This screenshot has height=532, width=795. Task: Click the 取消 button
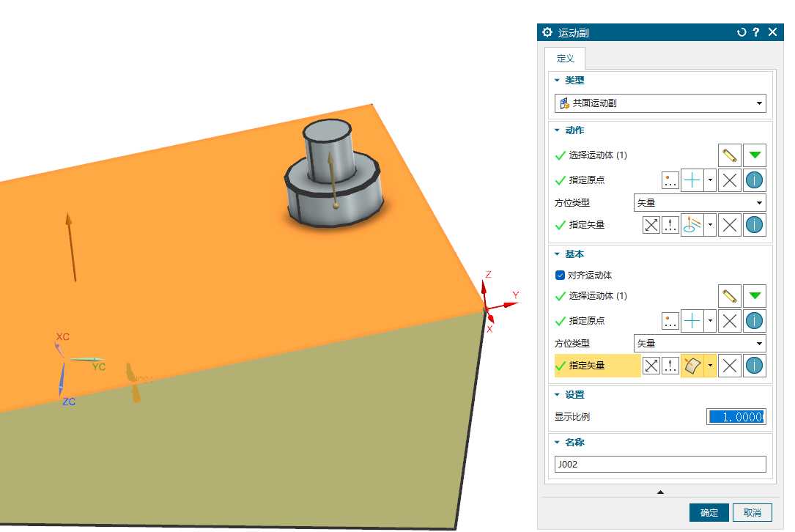tap(752, 512)
